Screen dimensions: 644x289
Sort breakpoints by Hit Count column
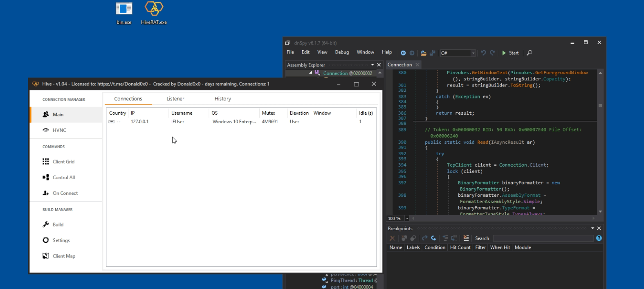(x=460, y=247)
